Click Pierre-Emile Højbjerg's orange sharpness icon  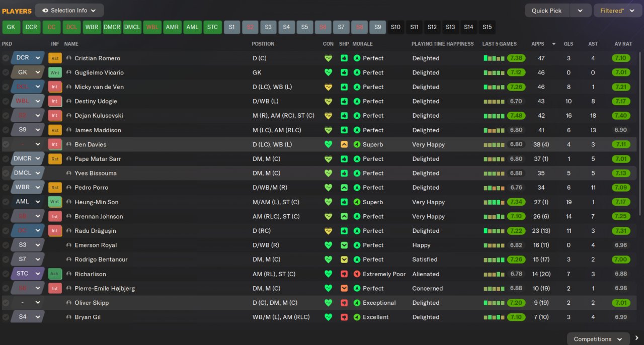tap(344, 288)
